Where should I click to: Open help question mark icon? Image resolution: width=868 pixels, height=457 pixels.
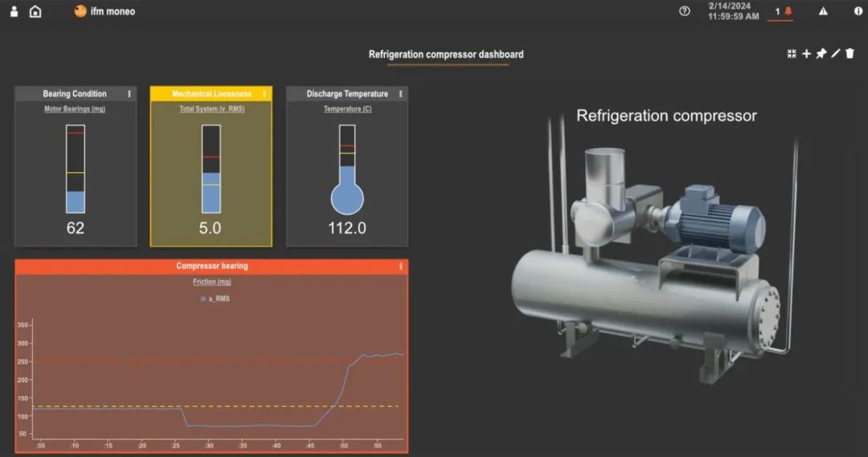[x=685, y=11]
